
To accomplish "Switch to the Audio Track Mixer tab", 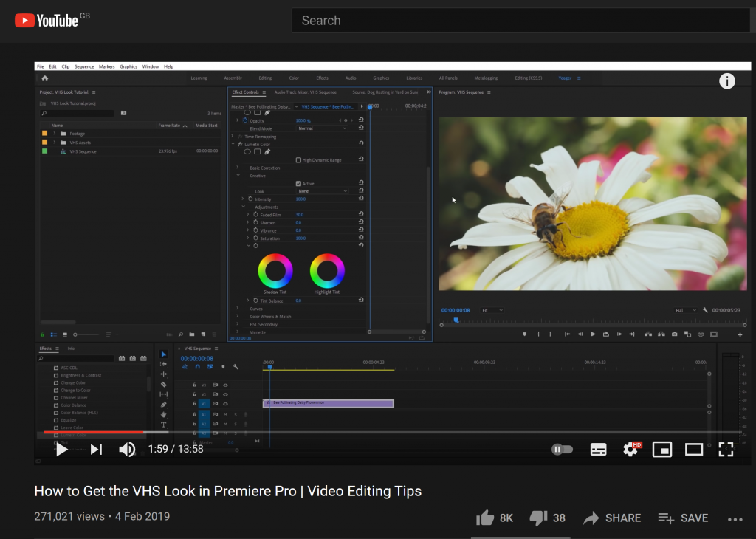I will click(305, 92).
